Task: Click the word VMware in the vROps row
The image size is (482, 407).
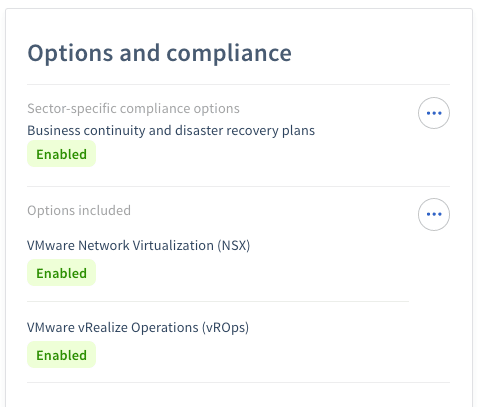Action: click(x=51, y=328)
